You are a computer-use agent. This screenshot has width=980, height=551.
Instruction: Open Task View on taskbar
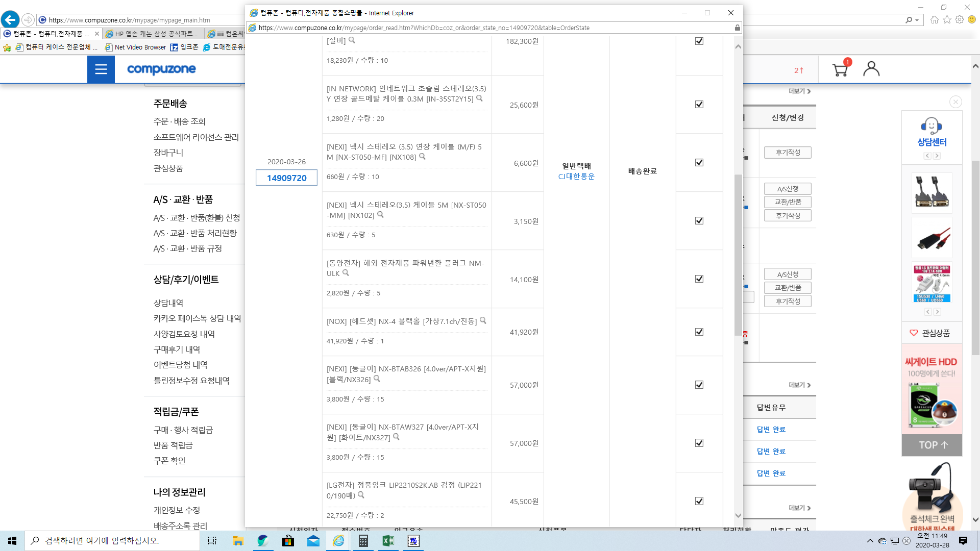tap(212, 541)
